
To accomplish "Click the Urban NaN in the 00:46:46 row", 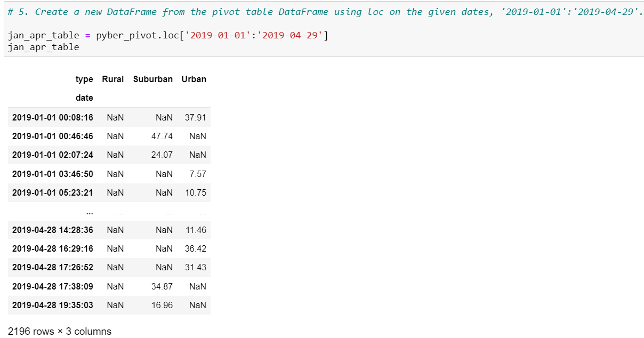I will [198, 136].
